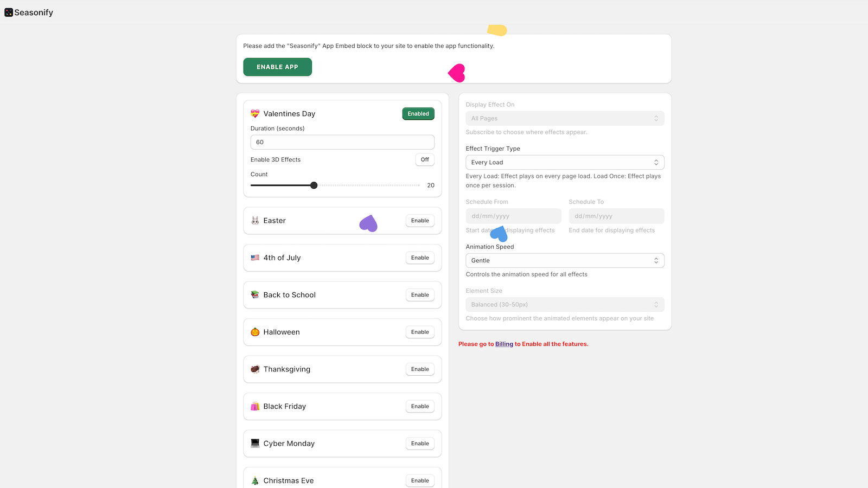The height and width of the screenshot is (488, 868).
Task: Open the Billing link
Action: (503, 344)
